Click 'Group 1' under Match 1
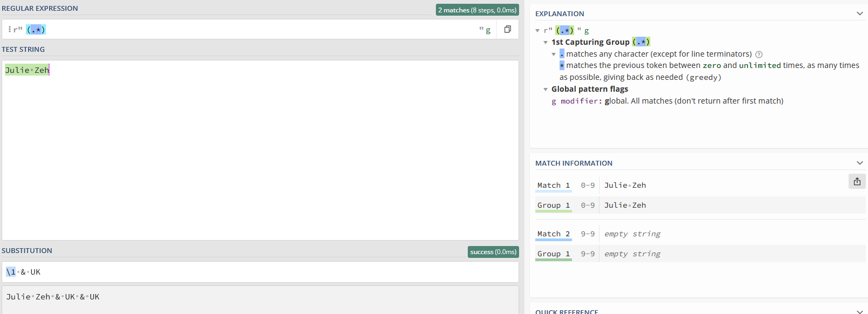The image size is (868, 314). pos(554,205)
